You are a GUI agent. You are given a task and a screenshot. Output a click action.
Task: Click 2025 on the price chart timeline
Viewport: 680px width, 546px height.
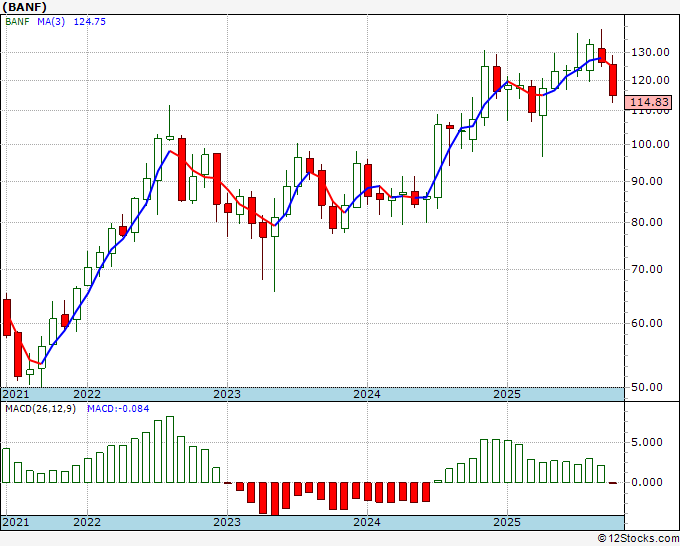tap(507, 394)
